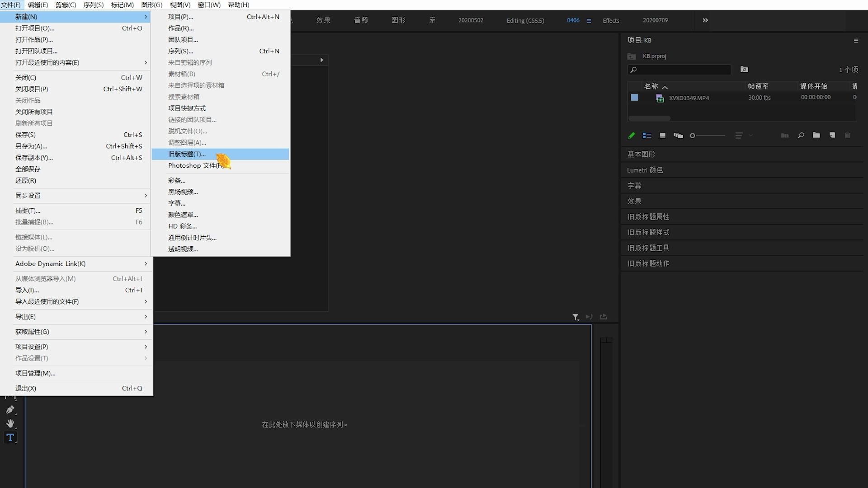The height and width of the screenshot is (488, 868).
Task: Open the 序列(S) menu in menu bar
Action: pyautogui.click(x=93, y=5)
